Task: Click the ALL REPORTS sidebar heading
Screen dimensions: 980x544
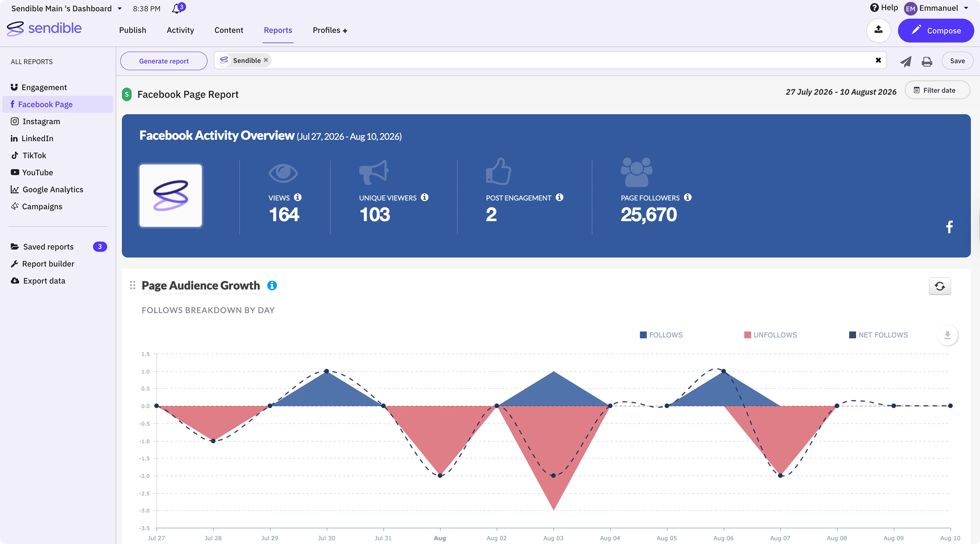Action: (32, 61)
